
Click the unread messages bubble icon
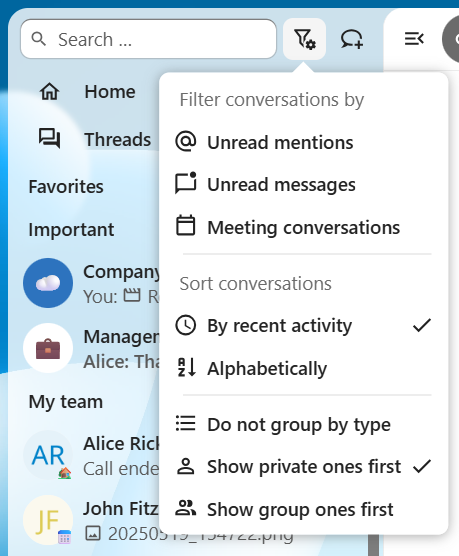(x=186, y=183)
